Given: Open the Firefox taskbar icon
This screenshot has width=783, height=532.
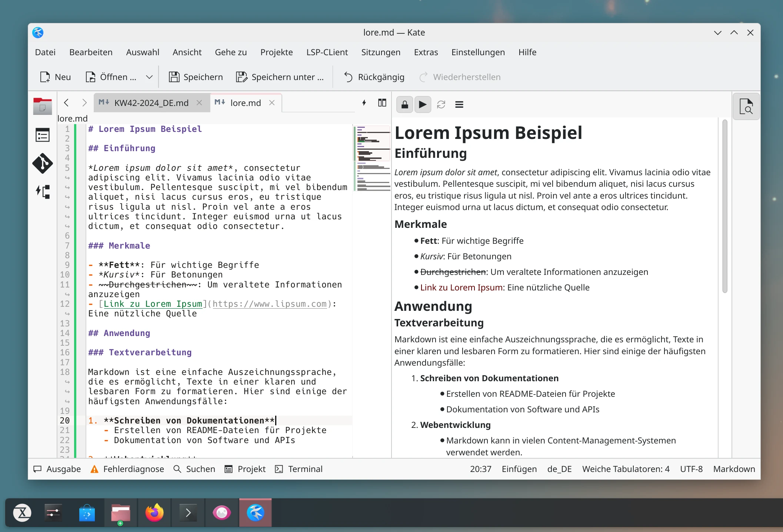Looking at the screenshot, I should [154, 513].
